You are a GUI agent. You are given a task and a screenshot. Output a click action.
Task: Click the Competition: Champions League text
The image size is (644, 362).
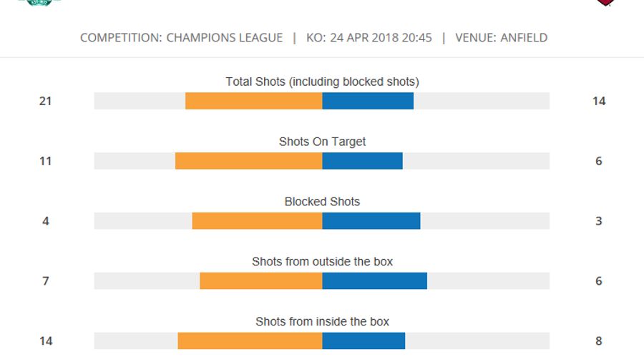(x=181, y=38)
